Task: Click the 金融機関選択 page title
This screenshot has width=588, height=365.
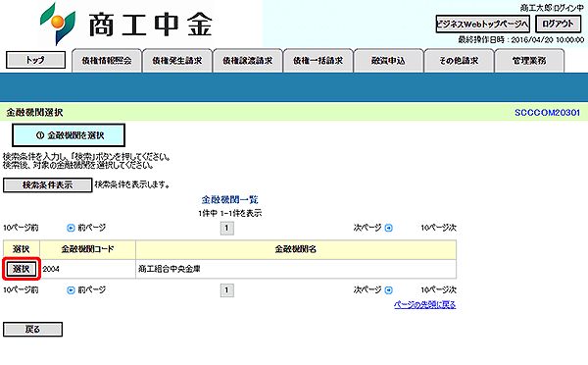Action: 34,112
